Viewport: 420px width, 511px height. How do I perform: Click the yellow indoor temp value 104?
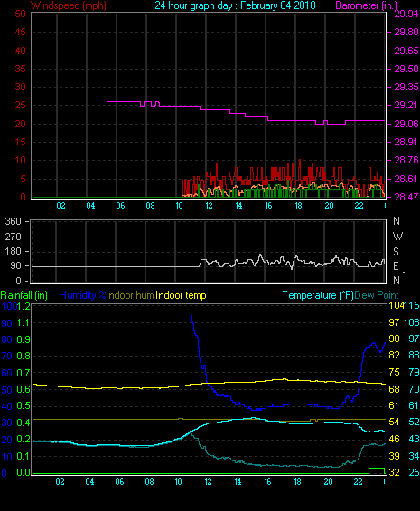tap(396, 306)
